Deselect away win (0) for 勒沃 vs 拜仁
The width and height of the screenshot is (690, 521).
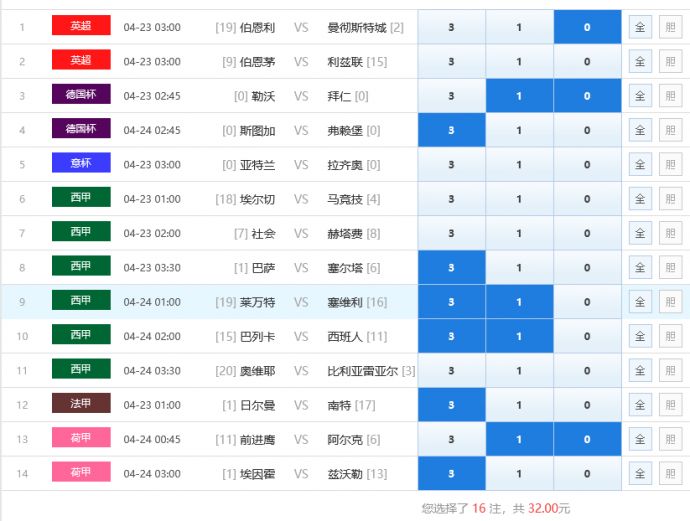(586, 96)
